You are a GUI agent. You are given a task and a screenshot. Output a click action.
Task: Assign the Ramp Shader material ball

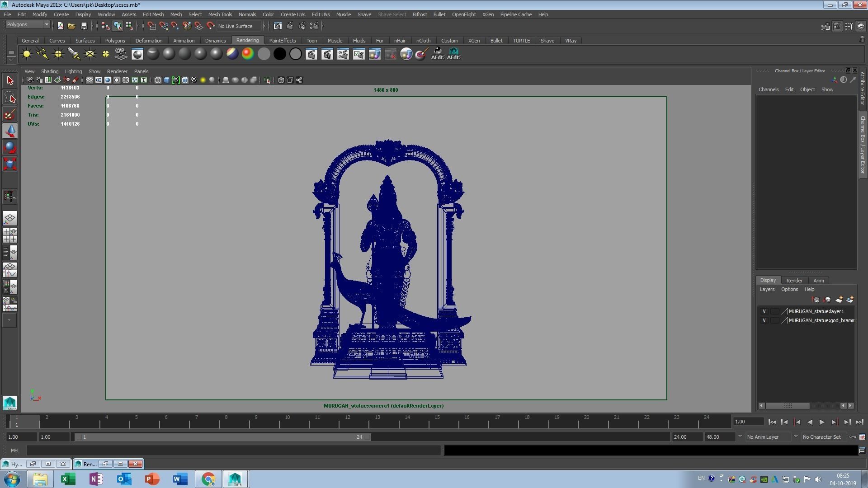coord(248,54)
